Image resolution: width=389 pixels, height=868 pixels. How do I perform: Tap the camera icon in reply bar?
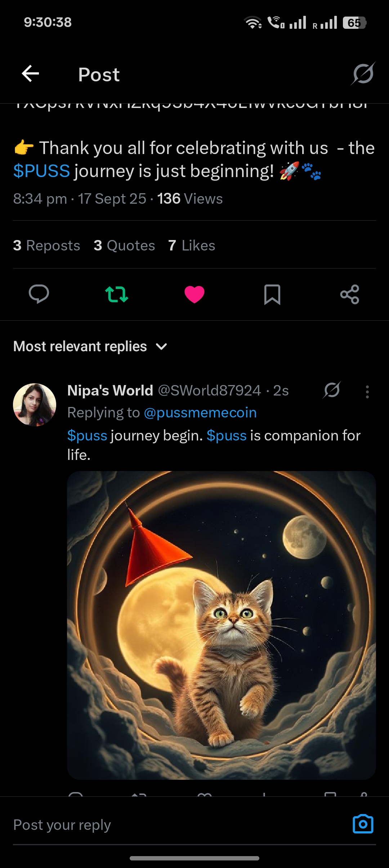pyautogui.click(x=363, y=824)
